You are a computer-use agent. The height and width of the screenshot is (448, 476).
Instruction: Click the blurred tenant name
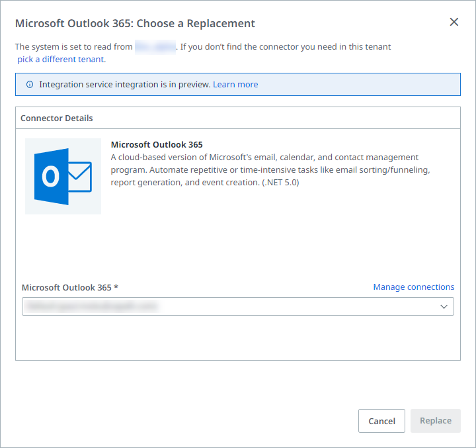(155, 47)
